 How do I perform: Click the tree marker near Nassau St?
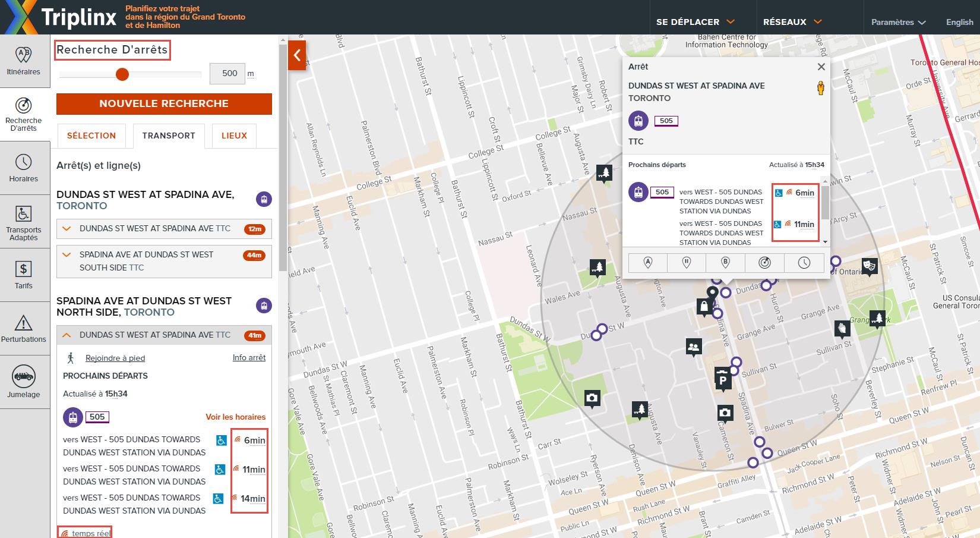(x=604, y=174)
